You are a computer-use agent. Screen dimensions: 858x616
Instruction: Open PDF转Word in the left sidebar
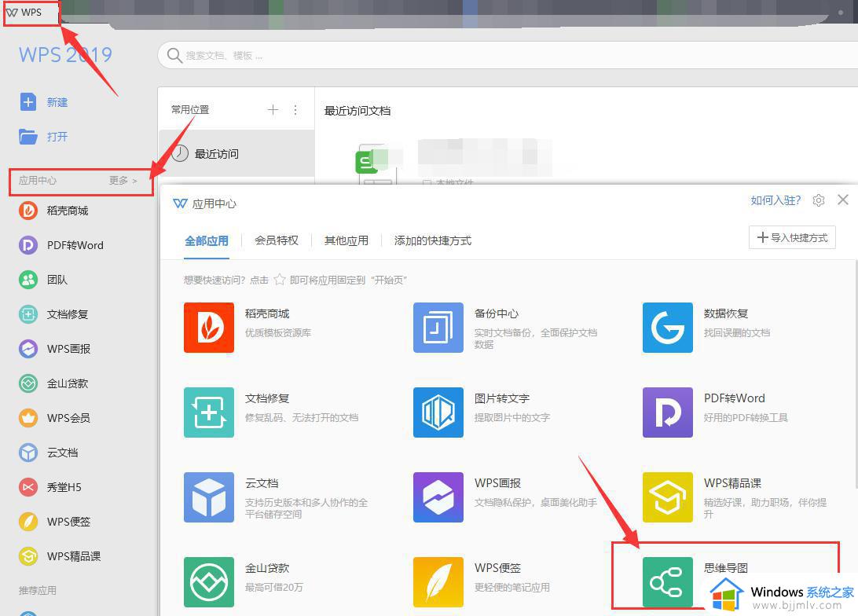pos(61,245)
